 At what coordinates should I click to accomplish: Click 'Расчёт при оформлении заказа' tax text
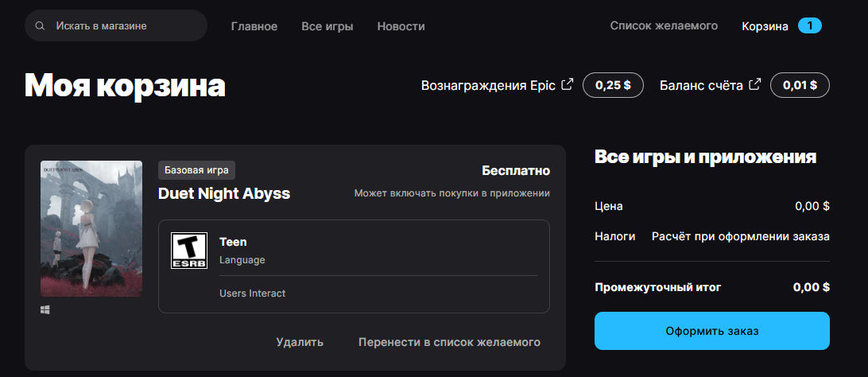(741, 236)
